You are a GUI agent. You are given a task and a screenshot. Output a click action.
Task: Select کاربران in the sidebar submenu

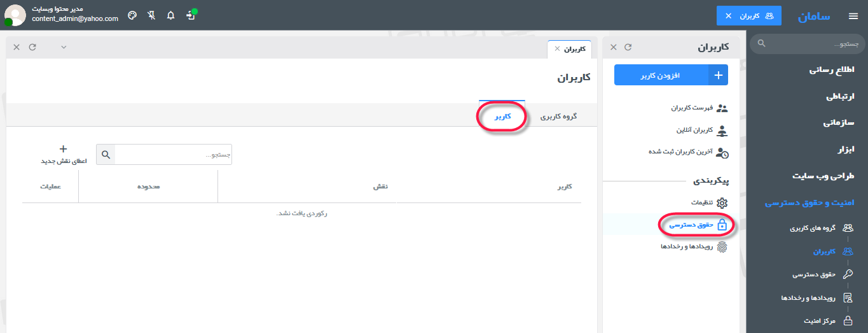(824, 252)
